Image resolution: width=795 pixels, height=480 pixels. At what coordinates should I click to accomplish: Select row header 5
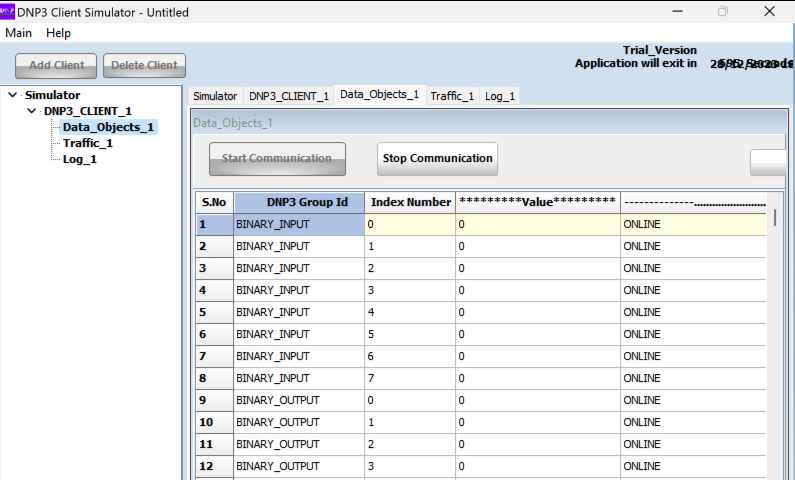point(214,312)
